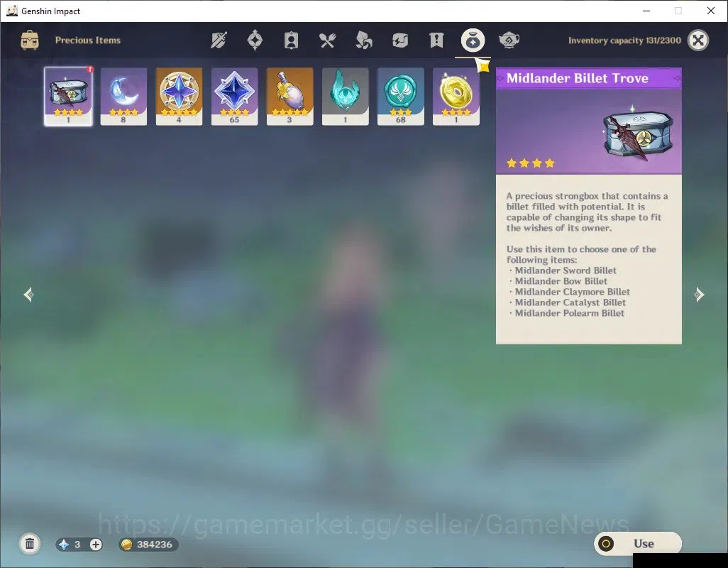The width and height of the screenshot is (728, 568).
Task: Open the Food inventory tab
Action: click(327, 40)
